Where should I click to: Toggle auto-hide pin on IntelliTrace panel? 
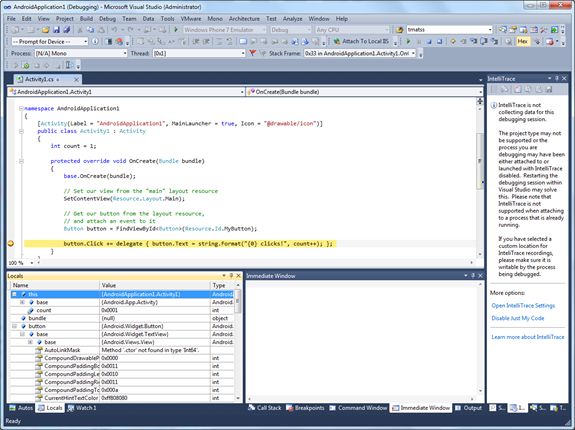(557, 78)
